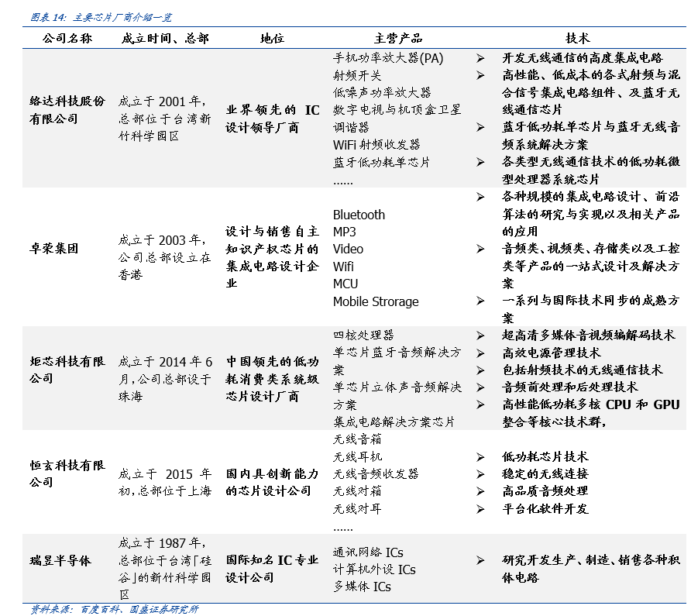Click the product "WiFi 射频收发器"
Screen dimensions: 691x616
[376, 145]
